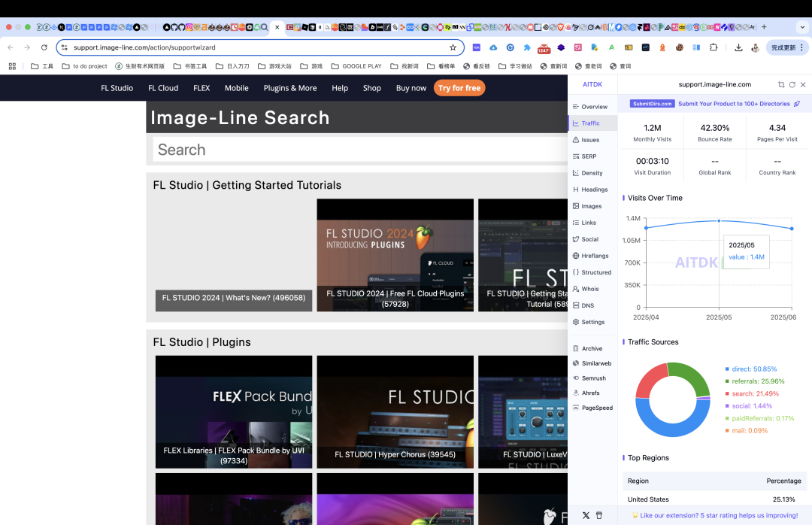812x525 pixels.
Task: Click the blue cloud extension icon
Action: click(493, 47)
